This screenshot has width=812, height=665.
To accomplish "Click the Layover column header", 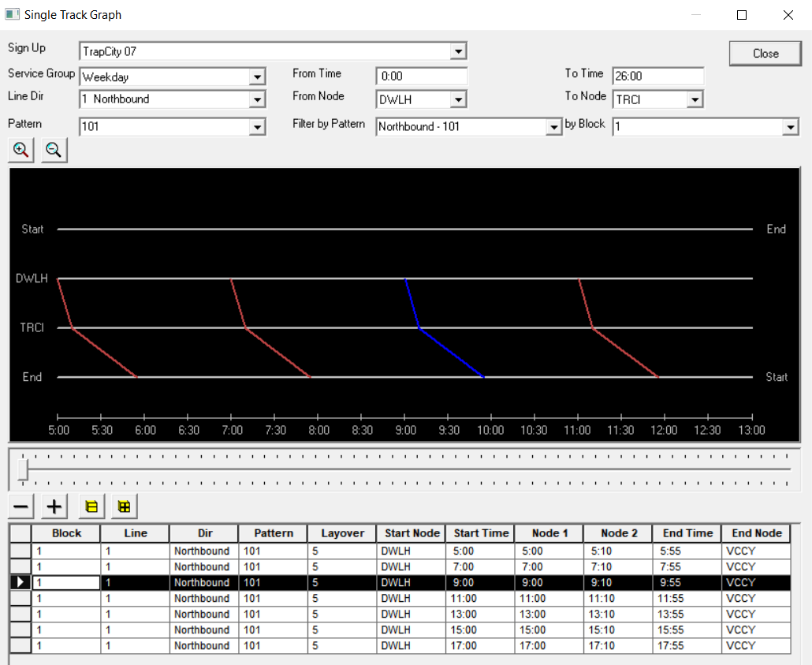I will click(x=342, y=533).
